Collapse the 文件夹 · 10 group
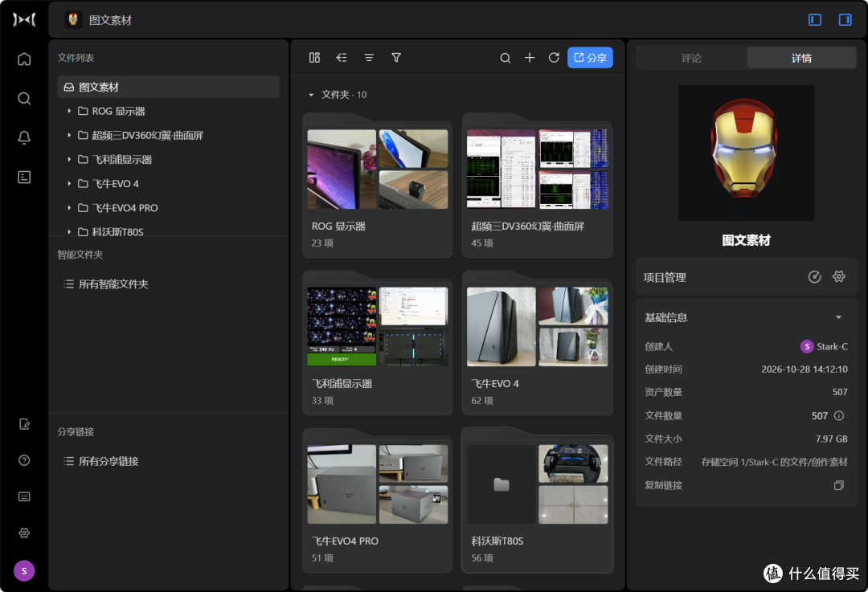 311,95
